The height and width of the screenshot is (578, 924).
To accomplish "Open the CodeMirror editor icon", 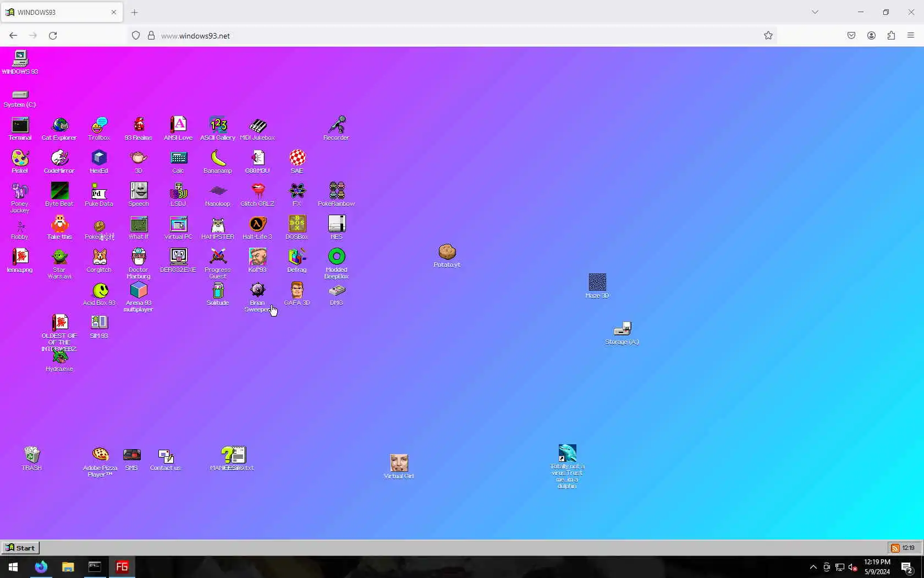I will click(59, 162).
